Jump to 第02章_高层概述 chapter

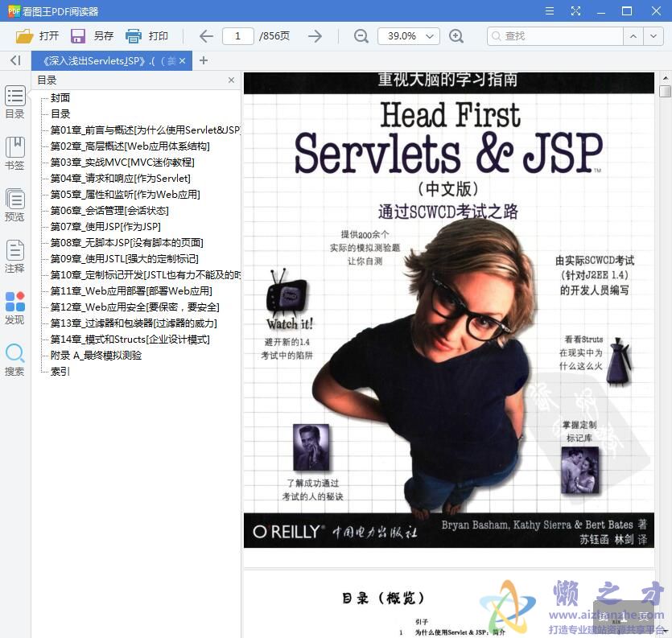pos(130,146)
